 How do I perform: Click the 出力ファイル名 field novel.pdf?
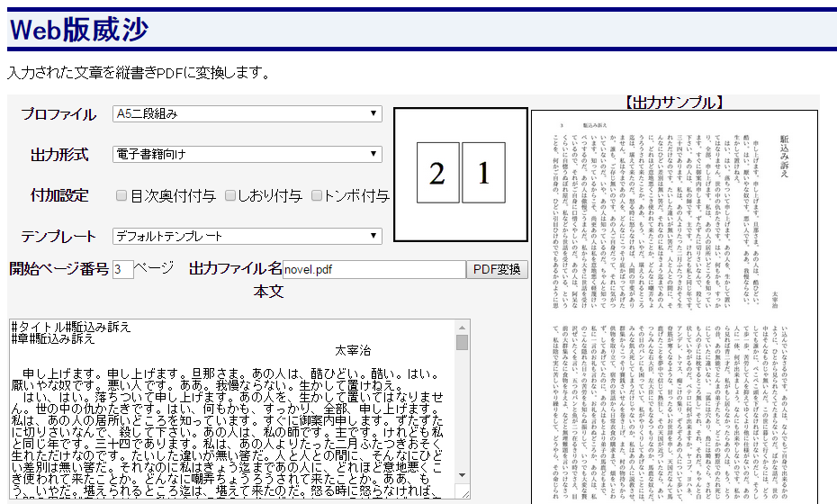coord(374,270)
